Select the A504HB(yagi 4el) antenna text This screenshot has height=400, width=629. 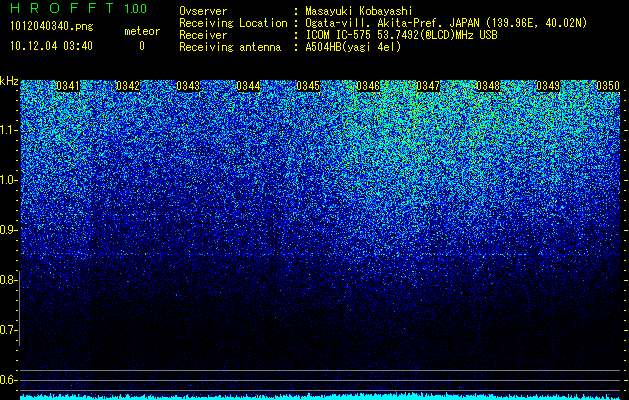click(x=353, y=47)
